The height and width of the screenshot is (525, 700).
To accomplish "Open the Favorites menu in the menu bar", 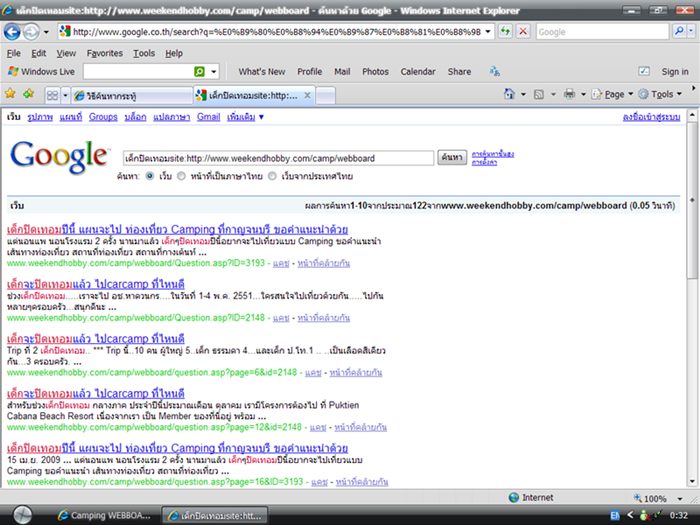I will [x=104, y=52].
